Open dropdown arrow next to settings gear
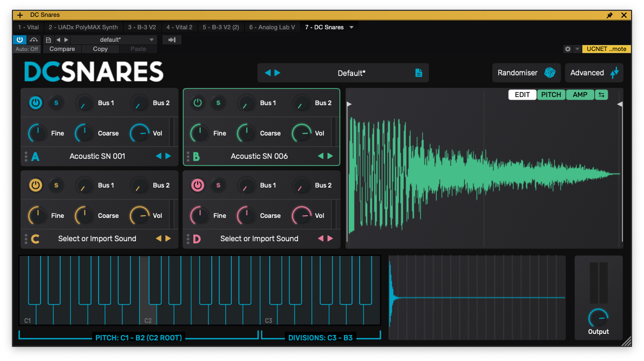The width and height of the screenshot is (644, 361). (x=577, y=49)
